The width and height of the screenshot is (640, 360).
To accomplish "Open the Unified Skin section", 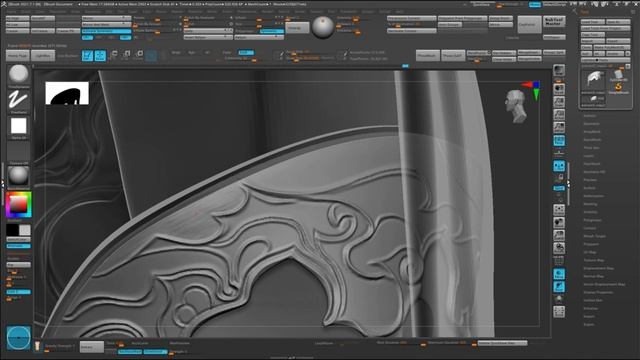I will [593, 300].
